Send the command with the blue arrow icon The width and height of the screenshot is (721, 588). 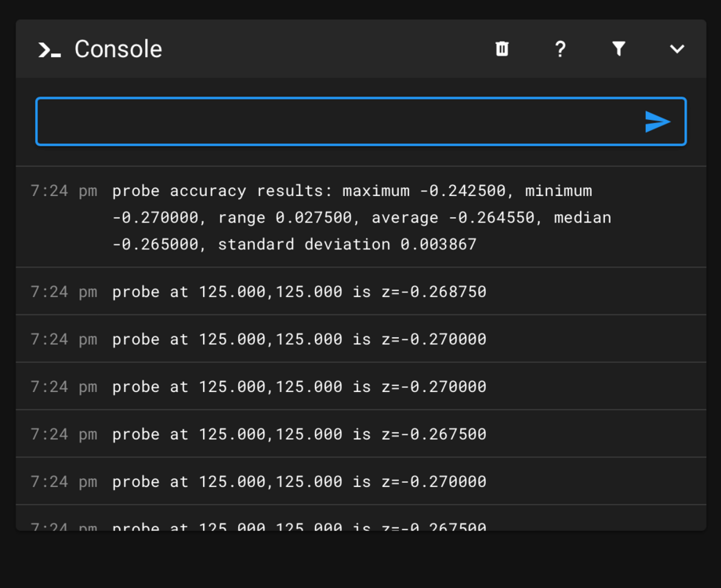658,122
